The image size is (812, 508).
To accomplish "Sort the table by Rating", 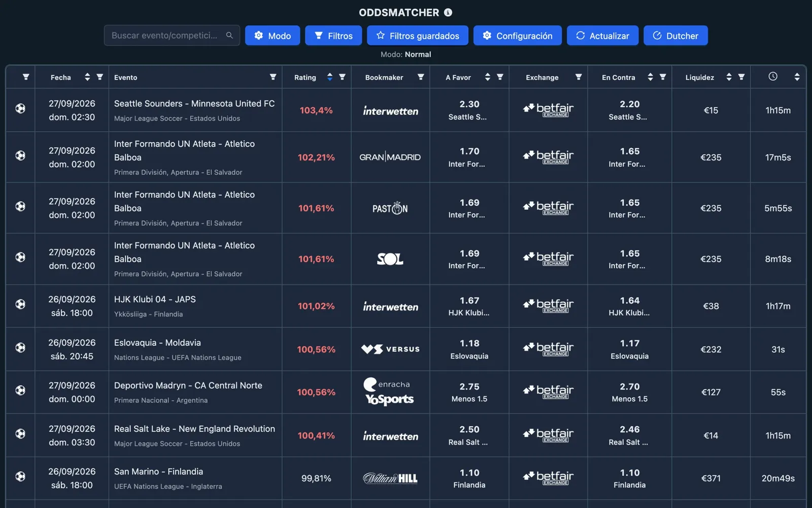I will tap(330, 77).
